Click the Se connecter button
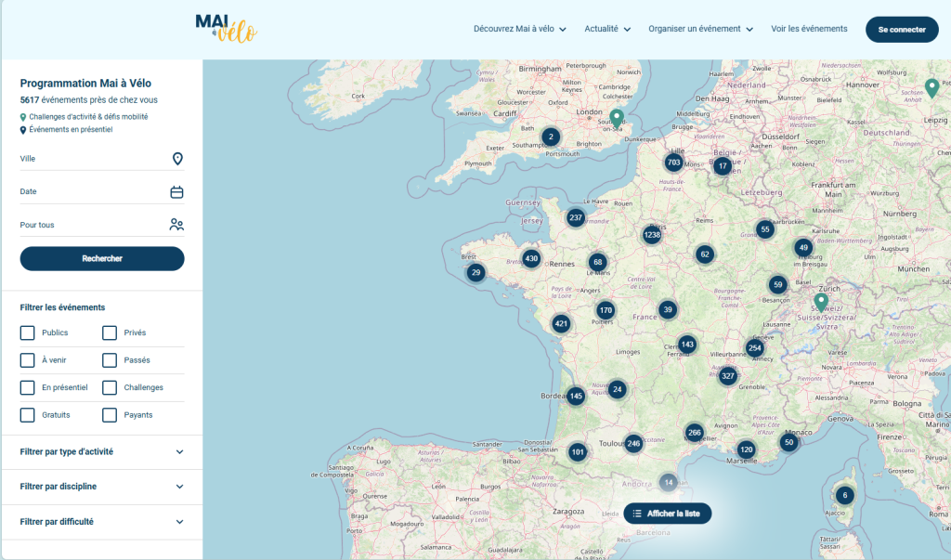 coord(902,29)
